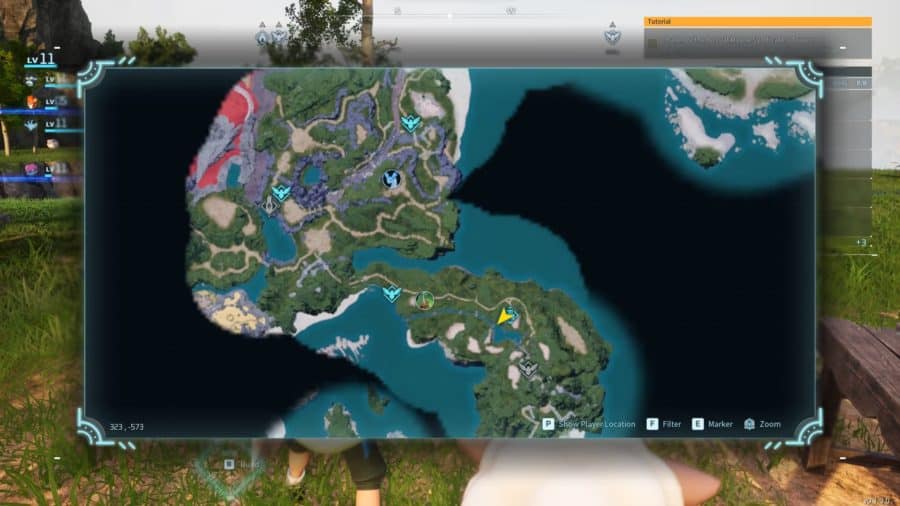The image size is (900, 506).
Task: Click the pink Pal icon in party list
Action: tap(31, 169)
